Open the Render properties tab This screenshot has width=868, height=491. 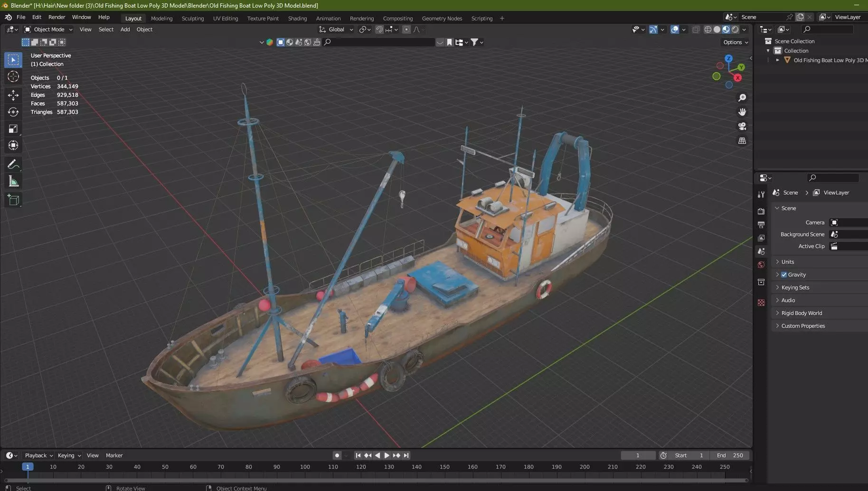pyautogui.click(x=761, y=211)
